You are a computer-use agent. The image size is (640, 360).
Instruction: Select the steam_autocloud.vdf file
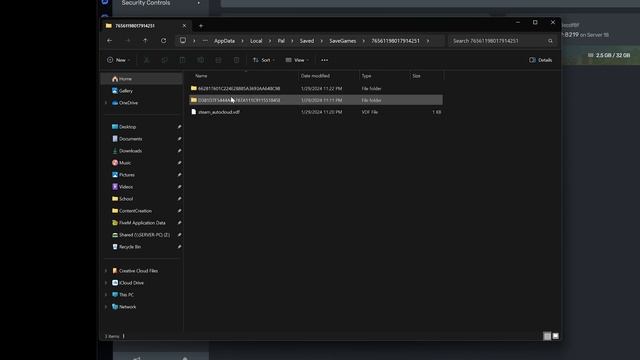316,112
